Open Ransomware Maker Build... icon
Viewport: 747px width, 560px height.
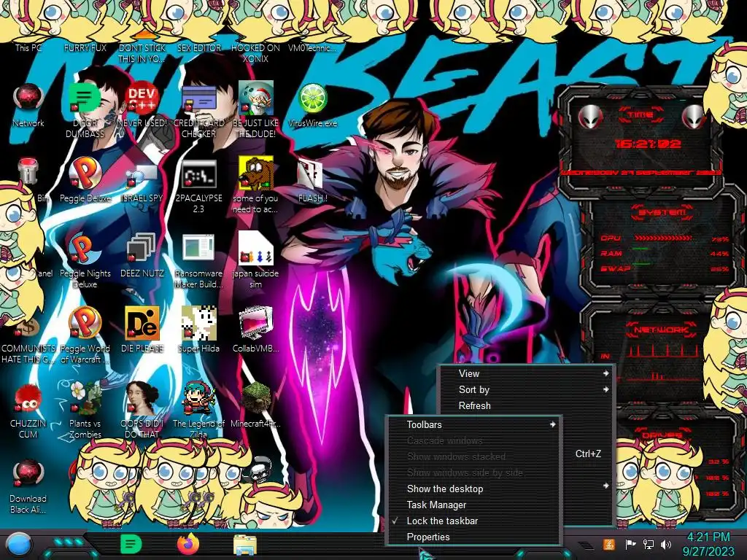[x=199, y=249]
